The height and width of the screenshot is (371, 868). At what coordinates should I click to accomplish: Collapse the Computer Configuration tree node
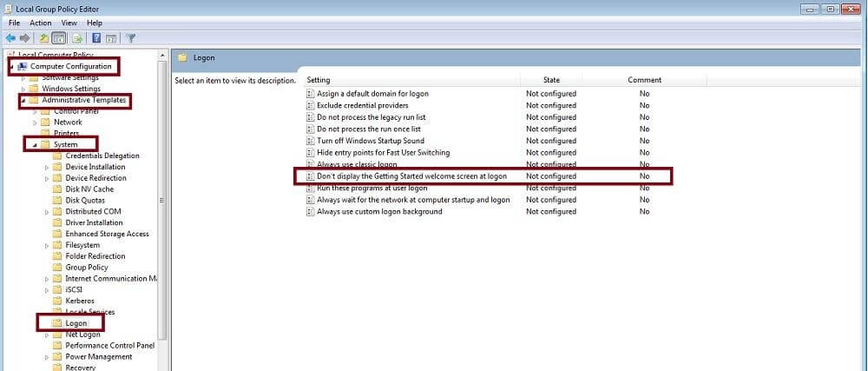coord(12,67)
